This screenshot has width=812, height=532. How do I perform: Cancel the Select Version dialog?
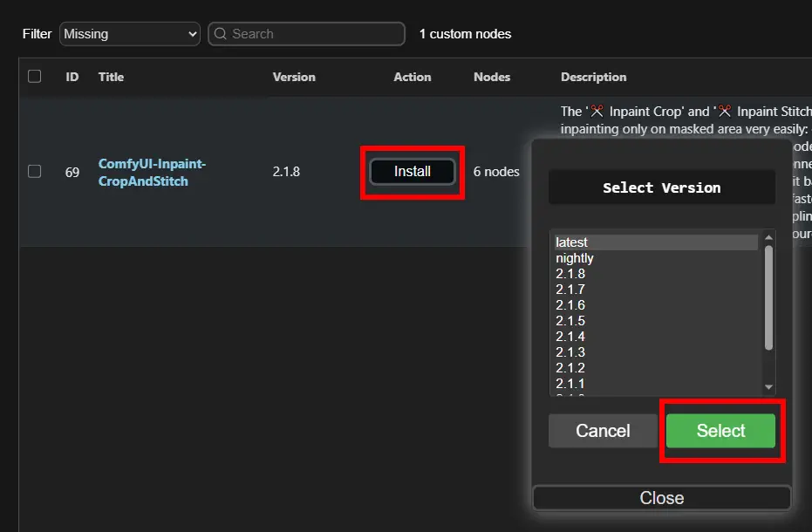[x=603, y=431]
